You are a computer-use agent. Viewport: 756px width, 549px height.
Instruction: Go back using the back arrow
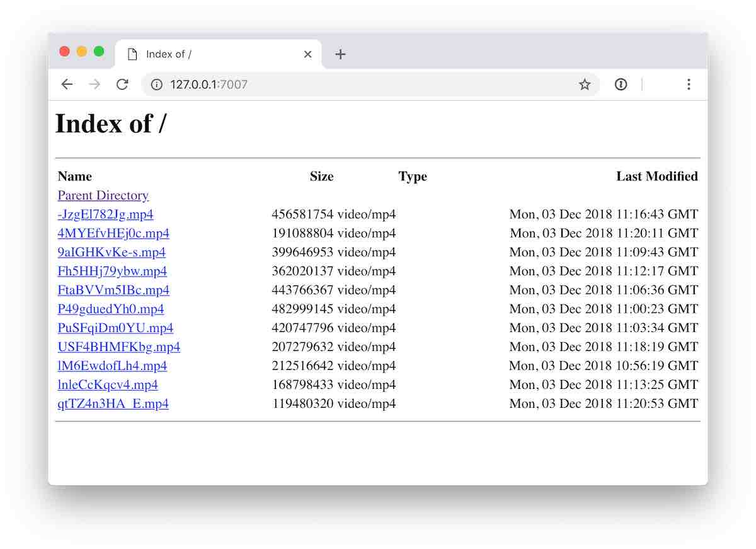click(x=67, y=84)
